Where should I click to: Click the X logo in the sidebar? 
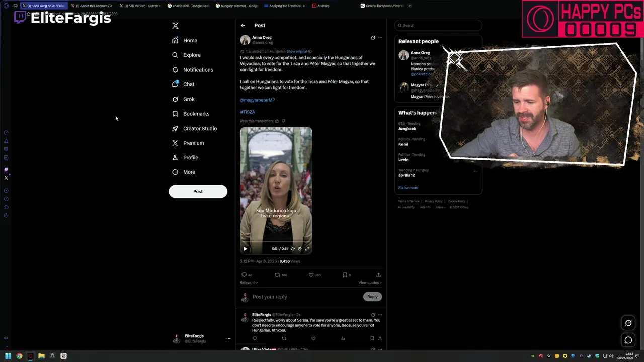175,26
